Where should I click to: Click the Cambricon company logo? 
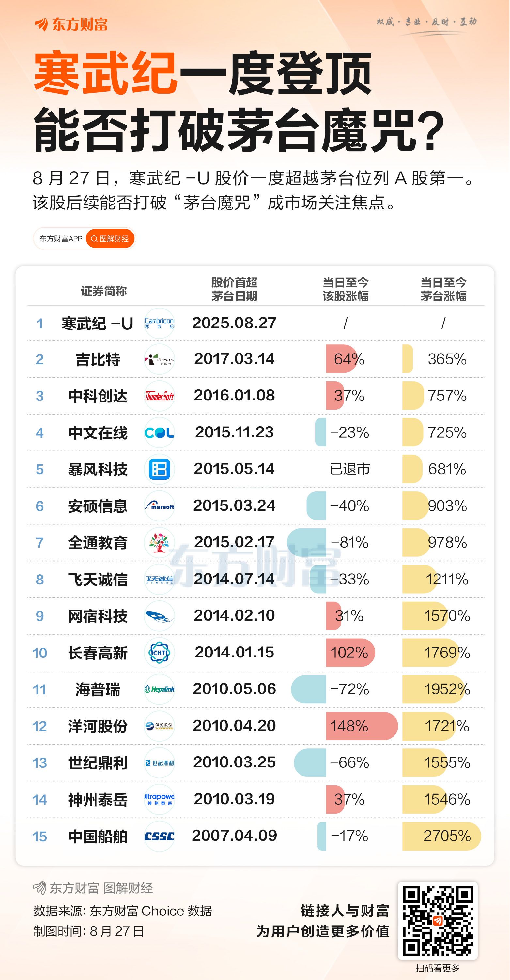160,324
